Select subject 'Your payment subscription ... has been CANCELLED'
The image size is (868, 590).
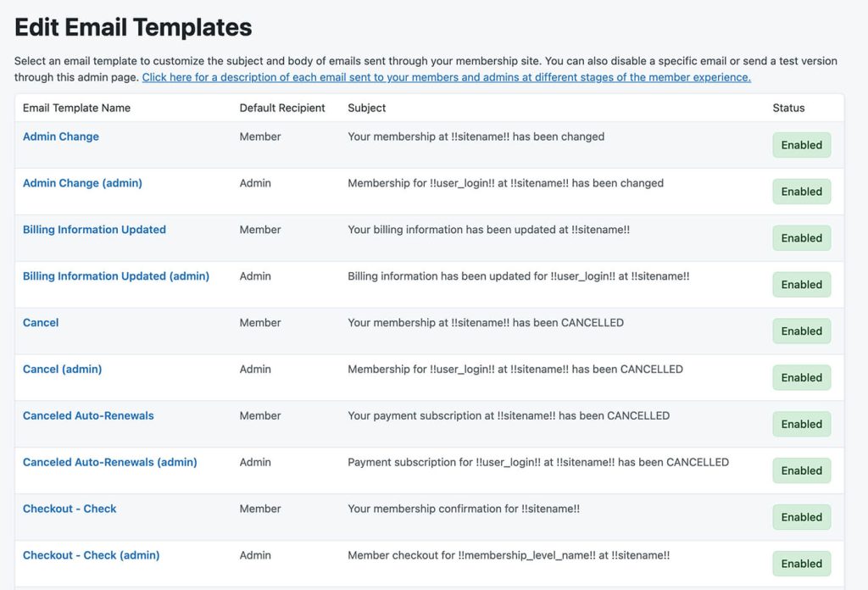coord(509,415)
